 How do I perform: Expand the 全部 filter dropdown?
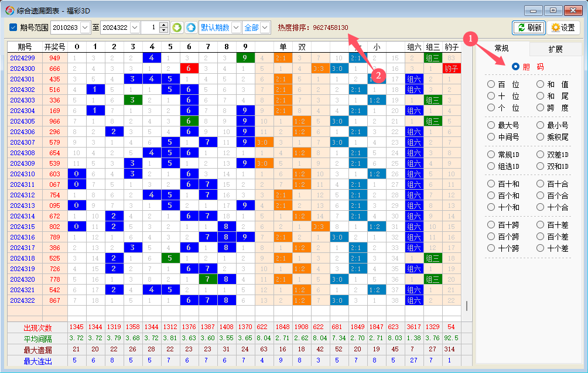265,28
